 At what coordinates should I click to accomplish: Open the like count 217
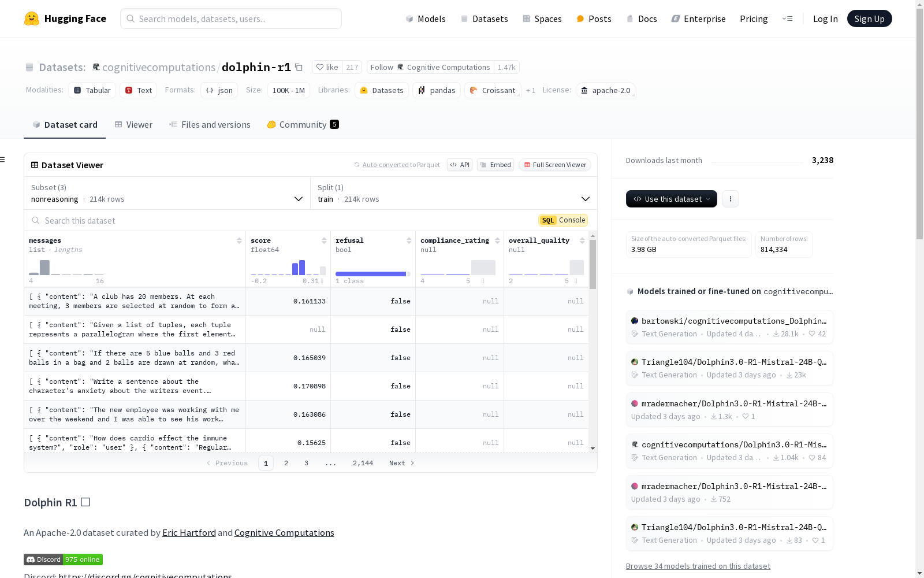click(x=352, y=67)
